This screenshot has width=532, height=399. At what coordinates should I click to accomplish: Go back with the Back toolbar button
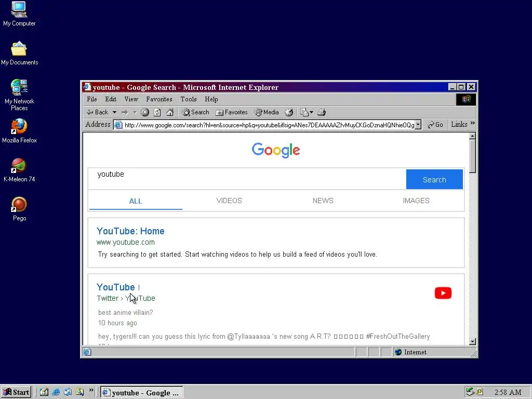(x=97, y=112)
